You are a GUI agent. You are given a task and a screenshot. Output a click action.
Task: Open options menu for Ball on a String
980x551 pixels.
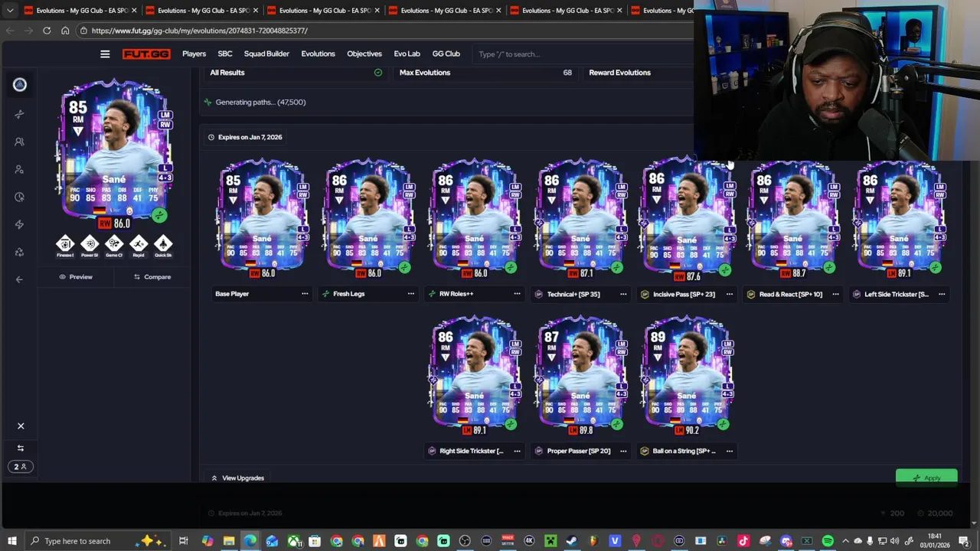point(730,451)
